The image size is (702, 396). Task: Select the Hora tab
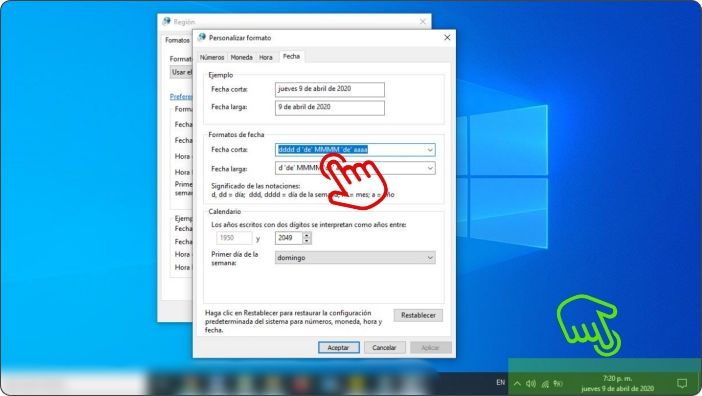(x=265, y=57)
